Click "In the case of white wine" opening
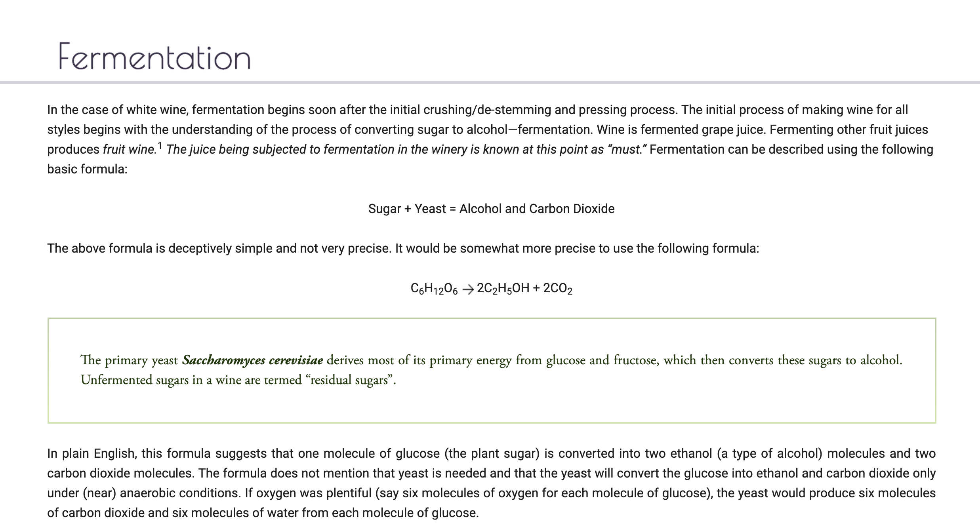 pos(117,110)
